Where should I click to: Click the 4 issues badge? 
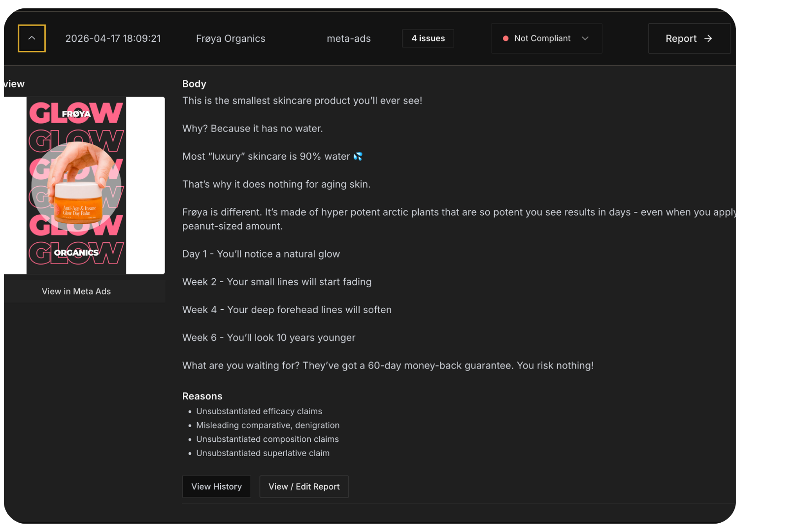428,38
